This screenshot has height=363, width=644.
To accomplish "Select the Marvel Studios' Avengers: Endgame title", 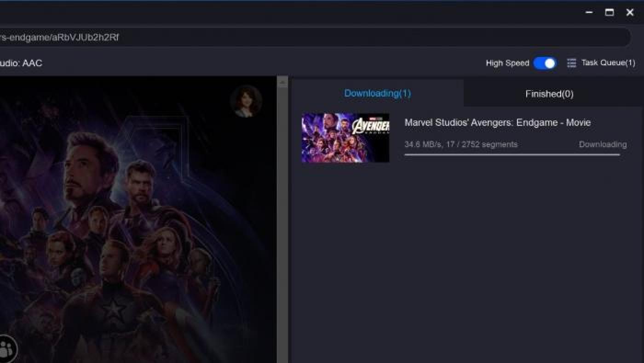I will pyautogui.click(x=497, y=123).
